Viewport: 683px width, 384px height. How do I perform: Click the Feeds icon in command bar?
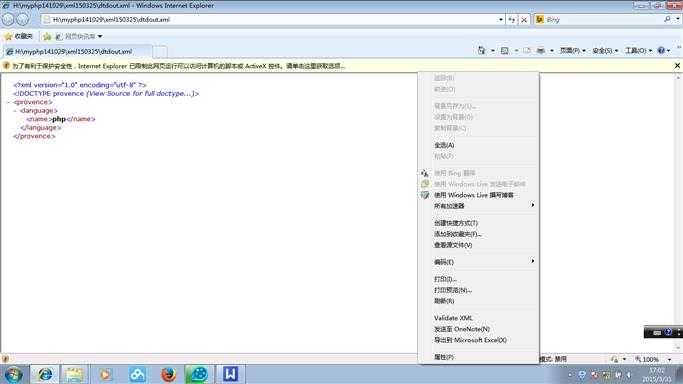point(504,51)
